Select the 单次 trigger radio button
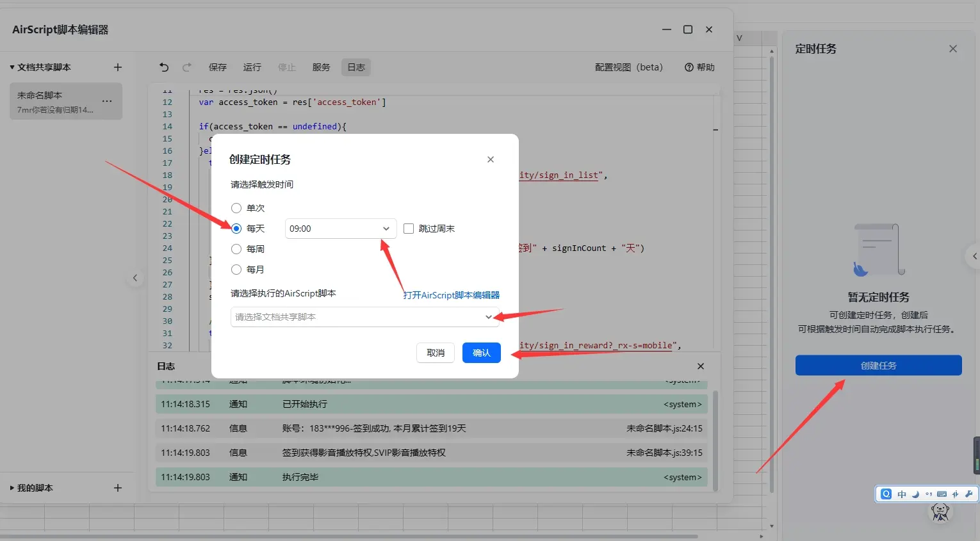The height and width of the screenshot is (541, 980). click(x=236, y=208)
